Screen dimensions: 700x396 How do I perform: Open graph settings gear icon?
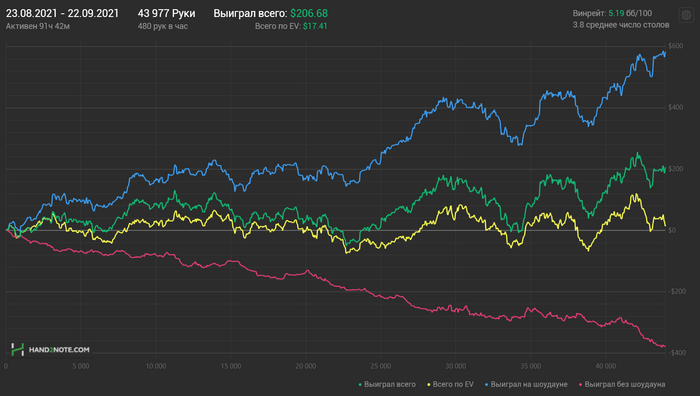pyautogui.click(x=686, y=15)
